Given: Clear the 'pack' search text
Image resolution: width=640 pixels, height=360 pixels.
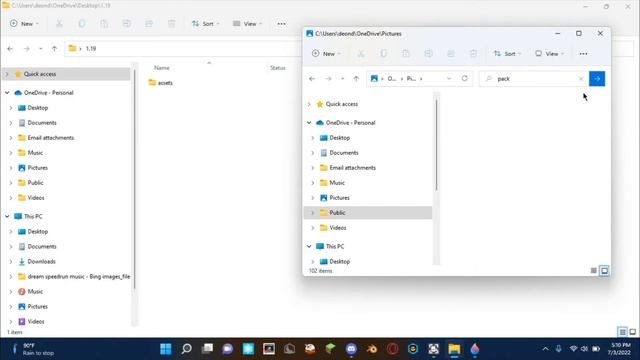Looking at the screenshot, I should pos(581,79).
